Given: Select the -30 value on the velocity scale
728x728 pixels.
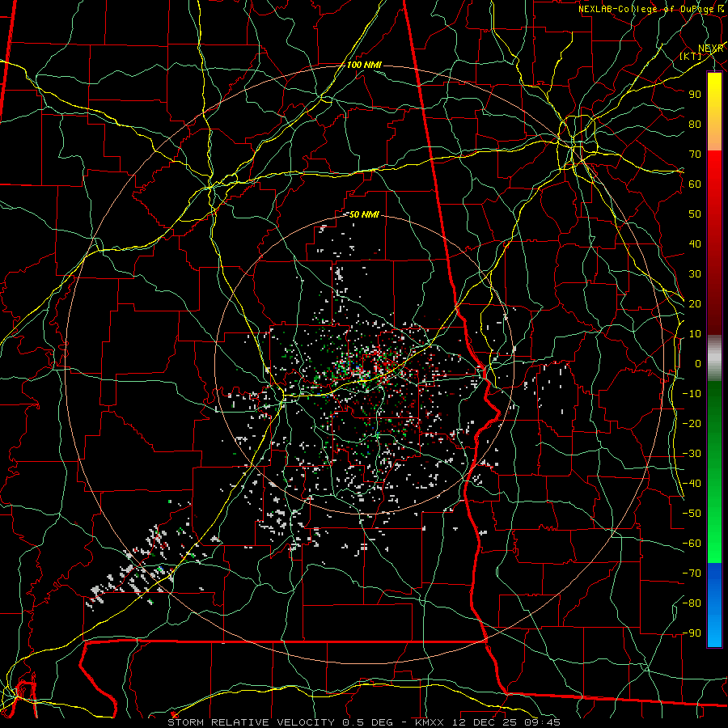Looking at the screenshot, I should click(x=692, y=454).
